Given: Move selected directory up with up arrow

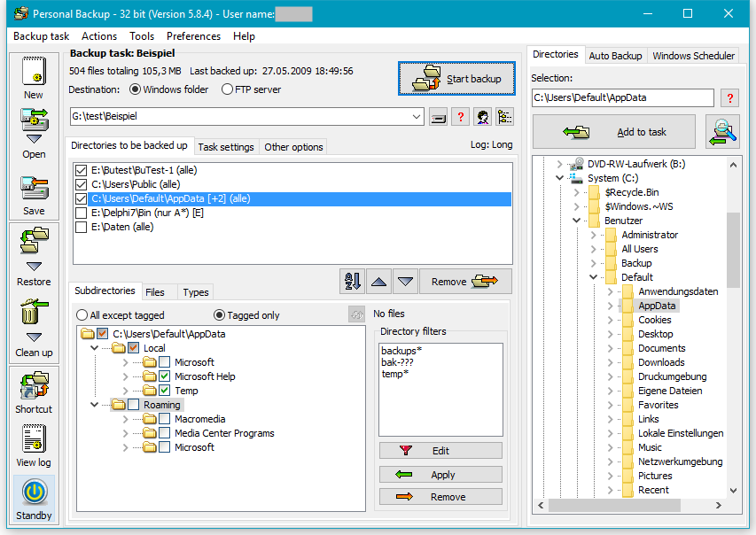Looking at the screenshot, I should (x=379, y=281).
